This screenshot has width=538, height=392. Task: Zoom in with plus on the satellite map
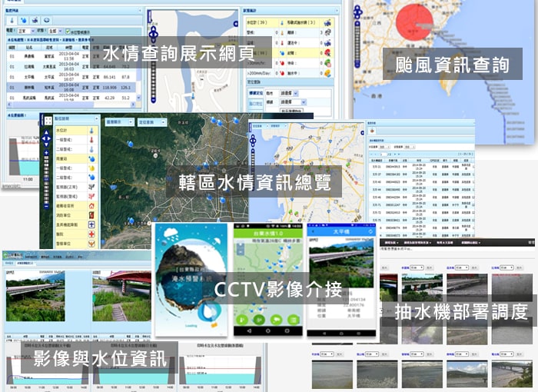(x=46, y=152)
